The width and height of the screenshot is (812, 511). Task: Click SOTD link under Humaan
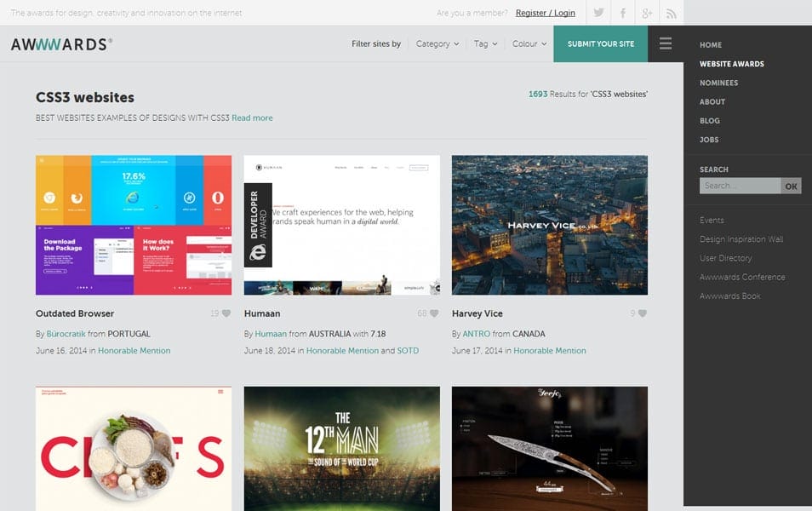click(x=408, y=351)
